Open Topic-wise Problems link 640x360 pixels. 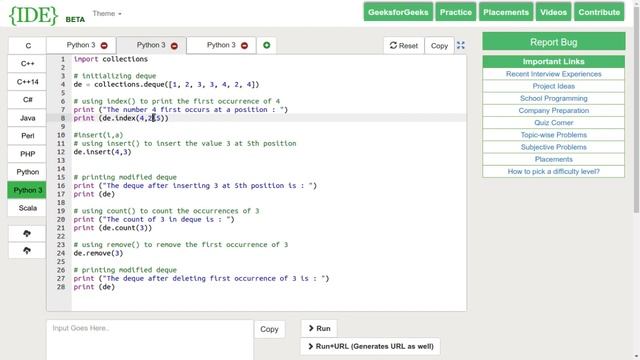coord(553,135)
